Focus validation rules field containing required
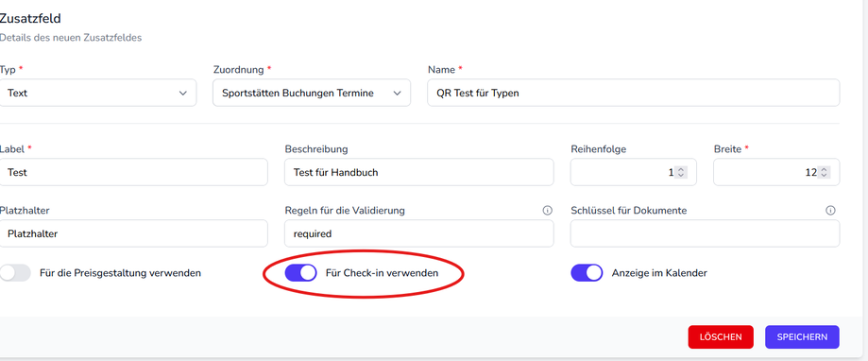 [x=419, y=233]
